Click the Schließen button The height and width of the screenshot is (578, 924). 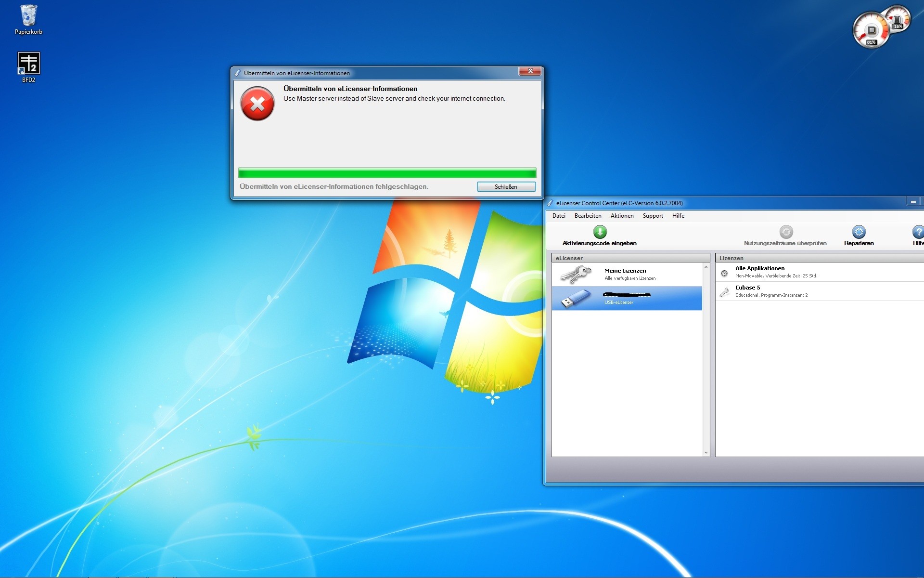[506, 187]
